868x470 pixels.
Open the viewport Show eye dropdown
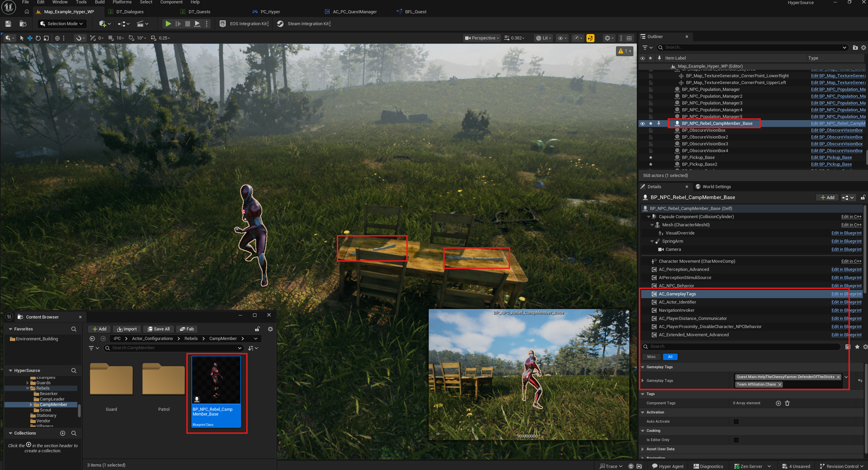pos(561,38)
